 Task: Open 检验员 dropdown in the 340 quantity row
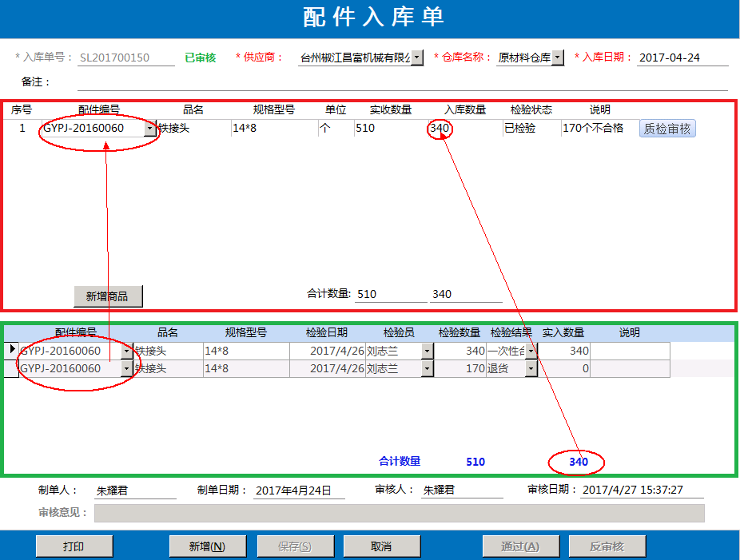pyautogui.click(x=427, y=351)
